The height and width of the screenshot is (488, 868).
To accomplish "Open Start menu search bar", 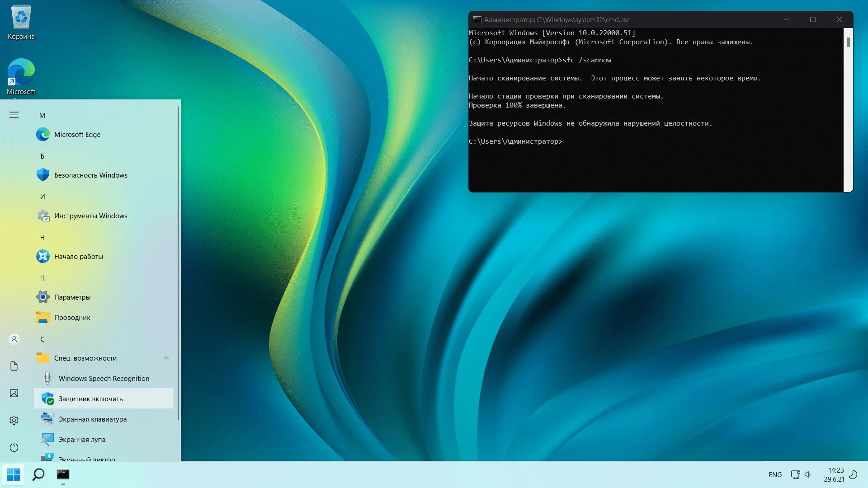I will coord(38,474).
